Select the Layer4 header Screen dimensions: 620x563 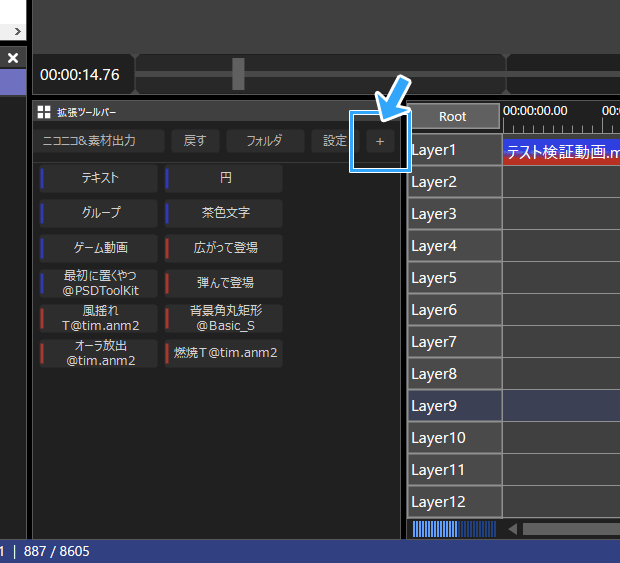click(x=455, y=246)
